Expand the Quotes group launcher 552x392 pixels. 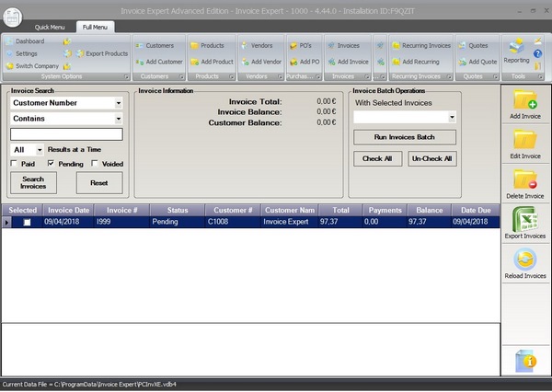496,76
